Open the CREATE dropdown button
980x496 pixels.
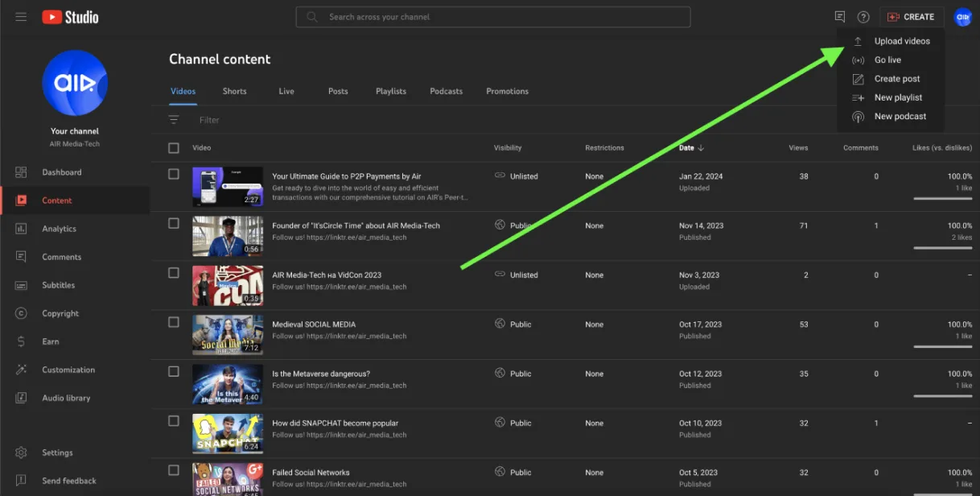coord(912,17)
